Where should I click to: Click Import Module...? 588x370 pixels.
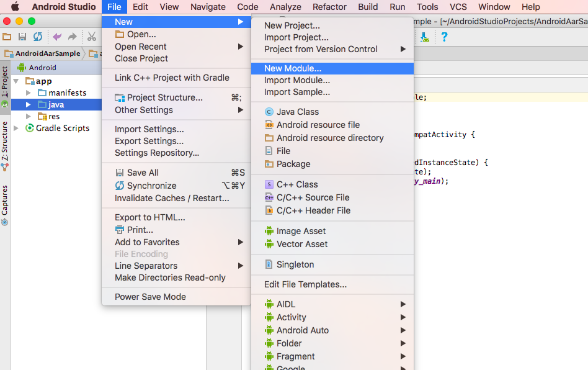(332, 80)
